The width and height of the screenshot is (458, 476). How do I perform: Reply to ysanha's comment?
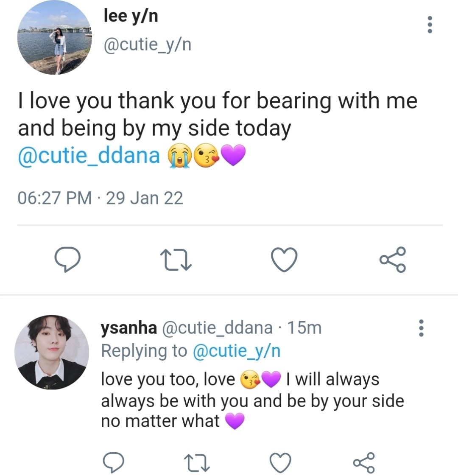tap(114, 462)
